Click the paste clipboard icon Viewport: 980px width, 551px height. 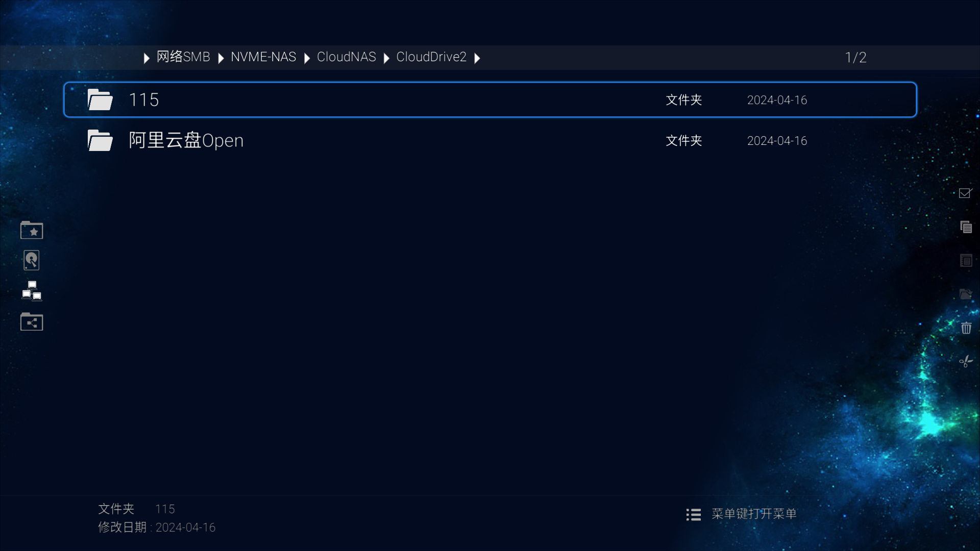coord(966,260)
